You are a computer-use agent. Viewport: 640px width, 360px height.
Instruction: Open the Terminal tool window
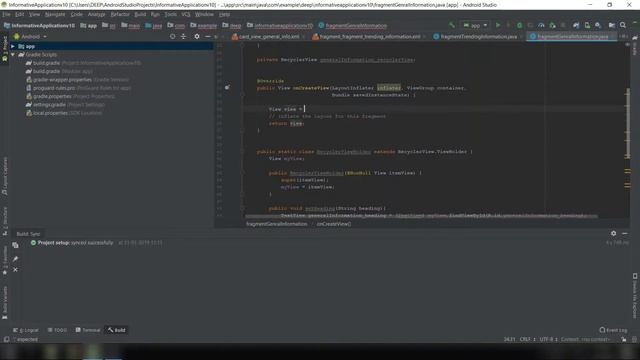click(88, 330)
